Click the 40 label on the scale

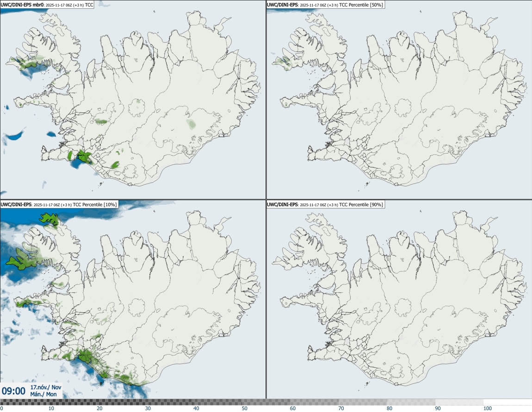pos(196,408)
